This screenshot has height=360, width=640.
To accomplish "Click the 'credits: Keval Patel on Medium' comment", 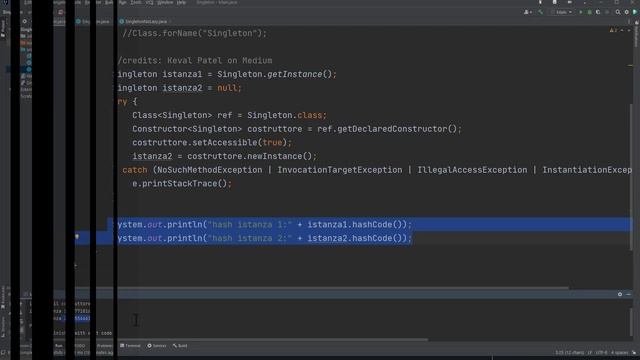I will [x=195, y=61].
